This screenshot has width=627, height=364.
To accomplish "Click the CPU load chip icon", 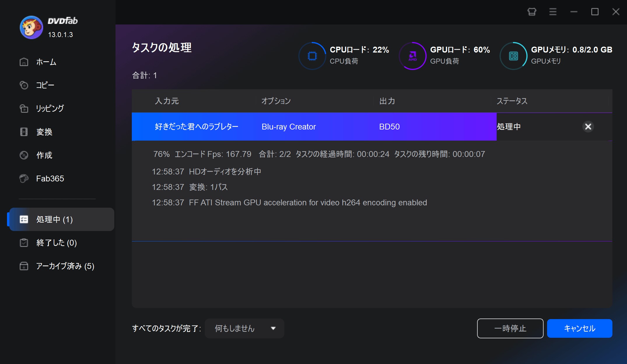I will coord(312,56).
